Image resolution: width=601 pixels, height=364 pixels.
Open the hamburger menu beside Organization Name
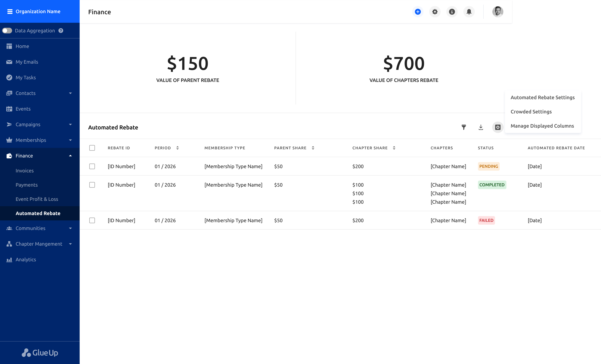click(x=10, y=11)
